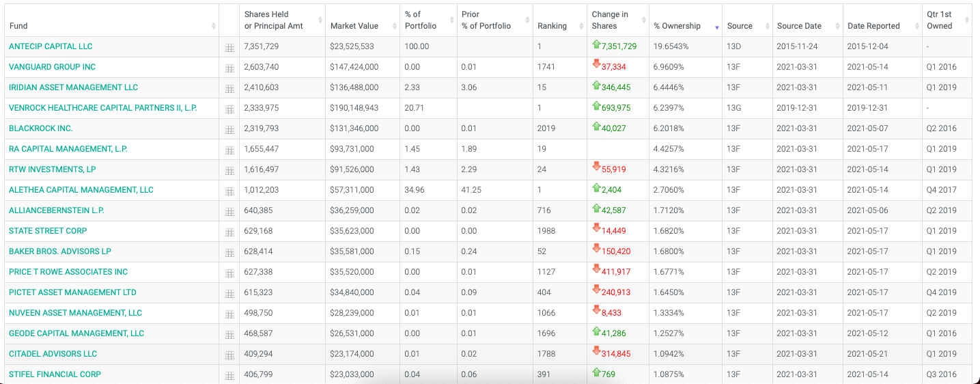Click grid icon beside State Street Corp
Image resolution: width=980 pixels, height=384 pixels.
pos(229,232)
